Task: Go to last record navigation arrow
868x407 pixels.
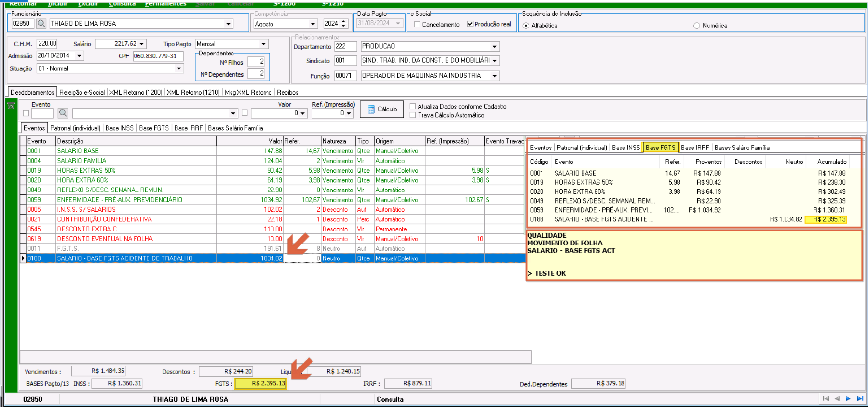Action: tap(860, 399)
